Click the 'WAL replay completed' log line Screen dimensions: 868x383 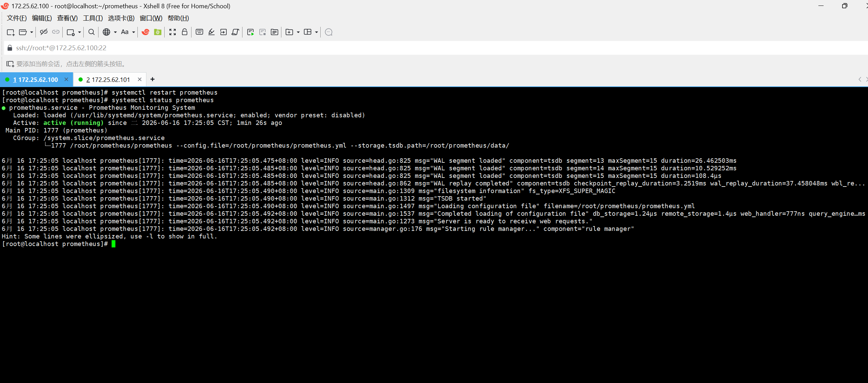[433, 183]
